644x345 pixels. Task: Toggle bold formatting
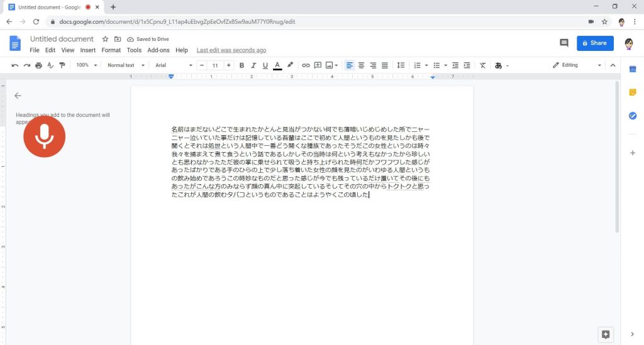[x=241, y=65]
